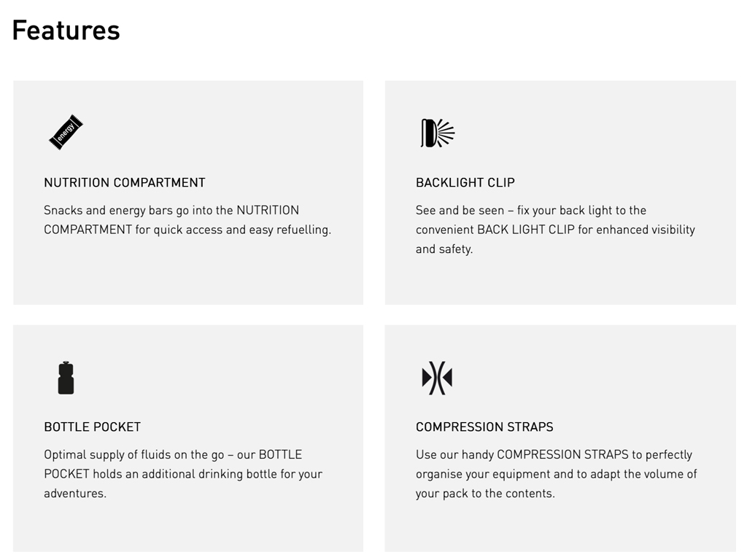The image size is (747, 560).
Task: Click the drinking bottle icon
Action: coord(66,378)
